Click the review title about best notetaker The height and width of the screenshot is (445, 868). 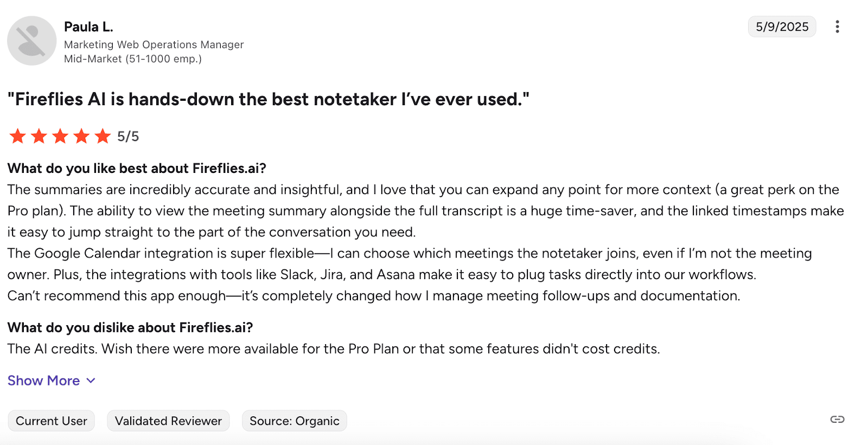(268, 99)
